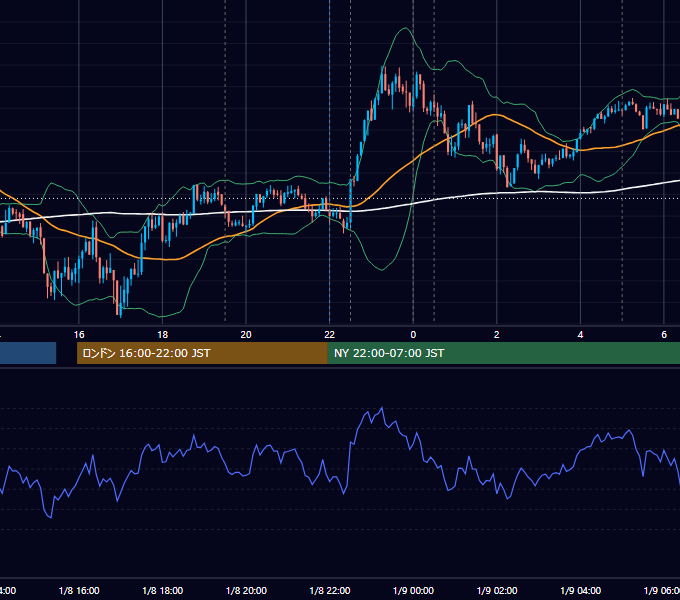The image size is (680, 600).
Task: Click the 1/9 00:00 date label
Action: (x=413, y=590)
